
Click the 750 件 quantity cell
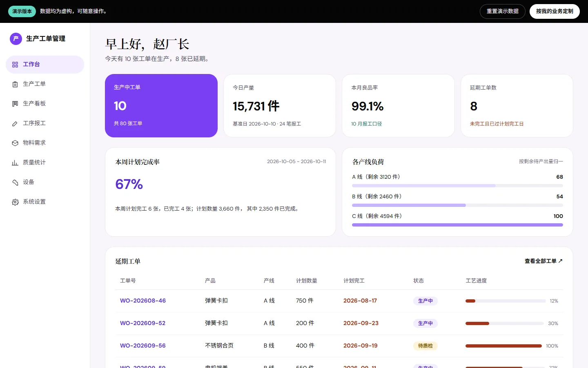pos(305,301)
